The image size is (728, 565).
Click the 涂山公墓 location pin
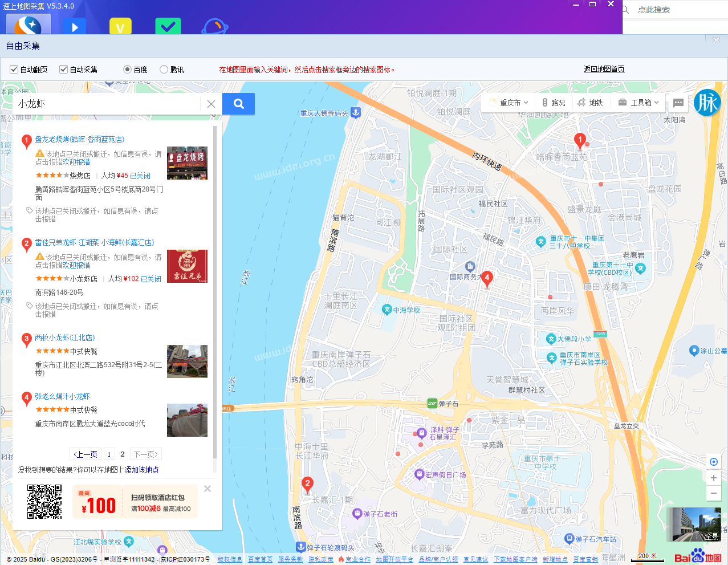694,351
